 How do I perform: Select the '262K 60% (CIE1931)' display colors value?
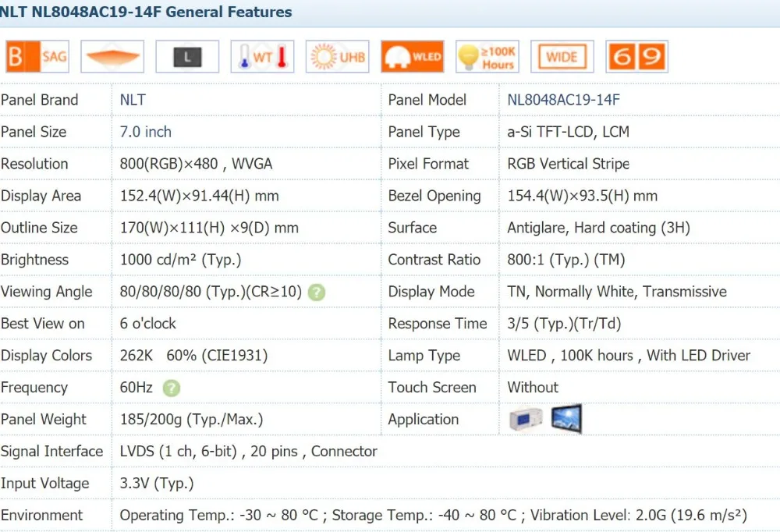pos(193,356)
